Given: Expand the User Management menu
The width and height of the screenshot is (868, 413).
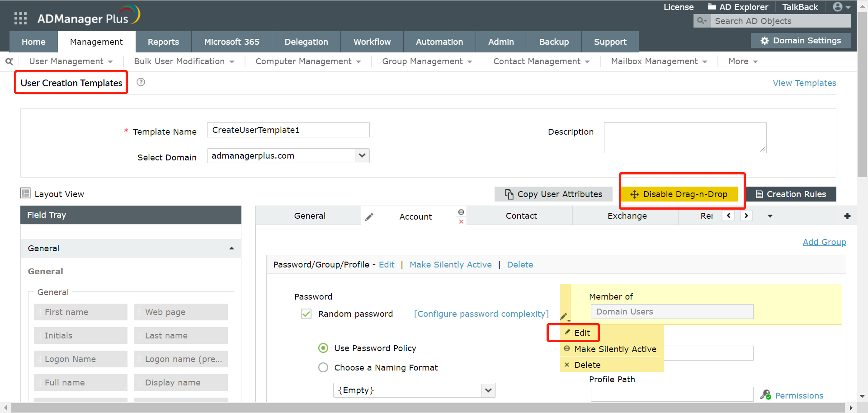Looking at the screenshot, I should click(x=71, y=61).
